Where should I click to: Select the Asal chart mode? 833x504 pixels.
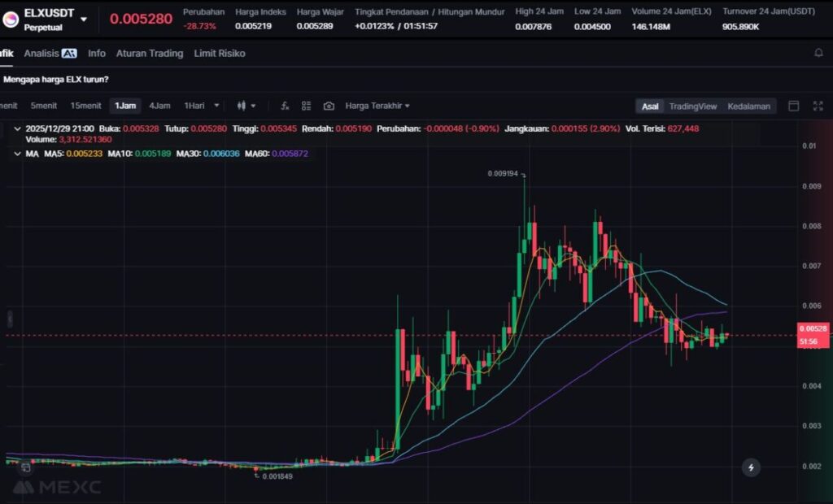pos(650,106)
